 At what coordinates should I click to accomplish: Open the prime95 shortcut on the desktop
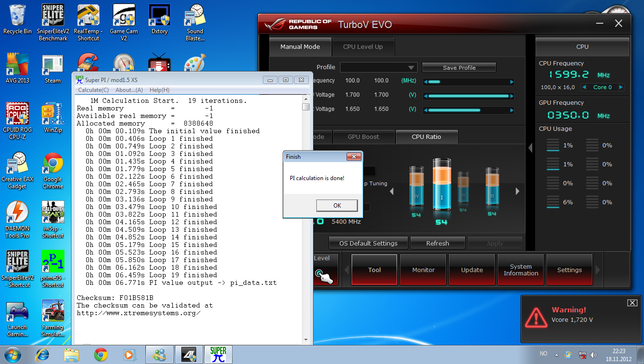point(53,269)
